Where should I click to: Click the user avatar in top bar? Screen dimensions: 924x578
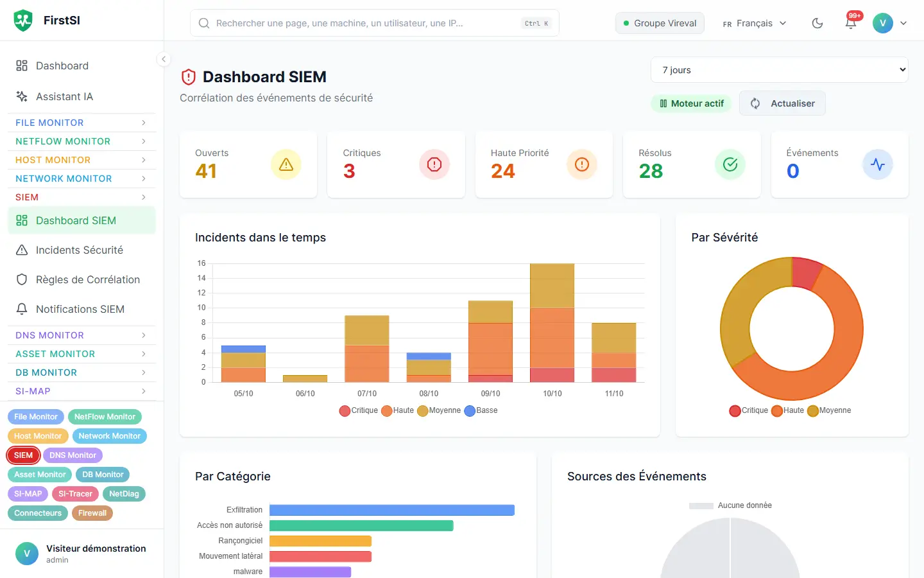pos(883,23)
